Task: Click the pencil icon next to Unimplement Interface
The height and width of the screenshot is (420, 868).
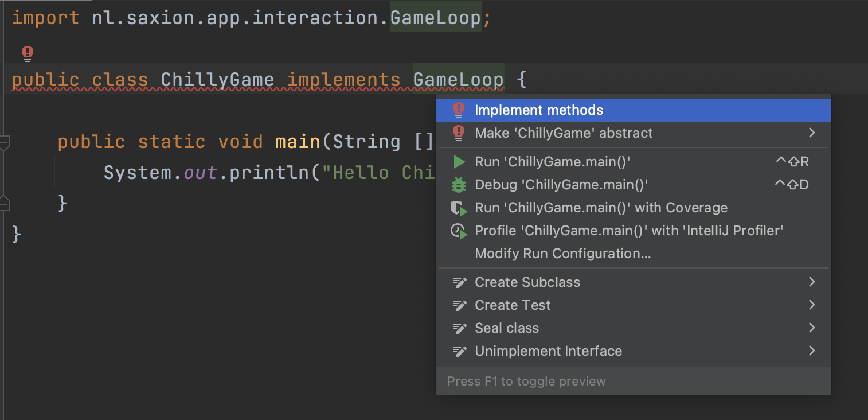Action: (459, 351)
